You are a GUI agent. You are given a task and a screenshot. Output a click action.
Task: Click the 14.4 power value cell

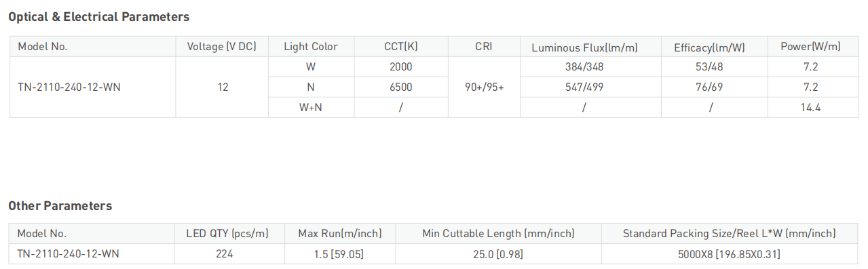(810, 108)
